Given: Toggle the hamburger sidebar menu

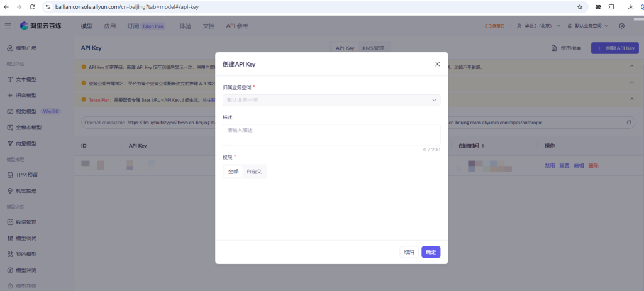Looking at the screenshot, I should [8, 26].
